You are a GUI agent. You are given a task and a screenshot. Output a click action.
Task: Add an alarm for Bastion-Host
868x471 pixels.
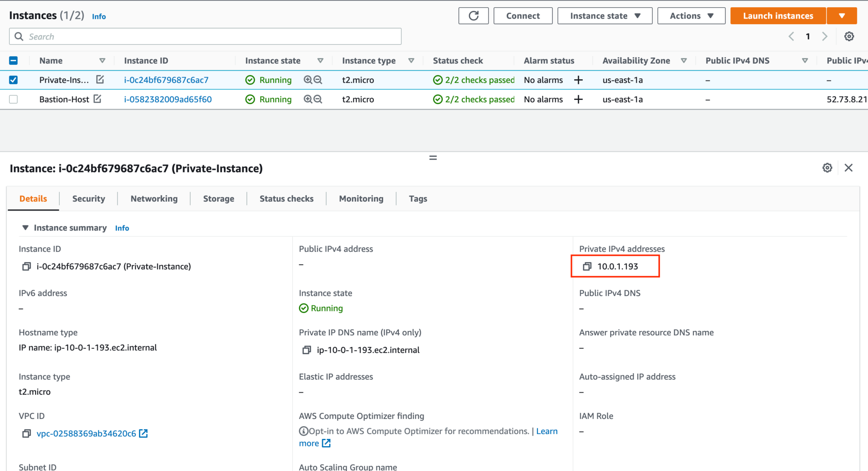(578, 99)
